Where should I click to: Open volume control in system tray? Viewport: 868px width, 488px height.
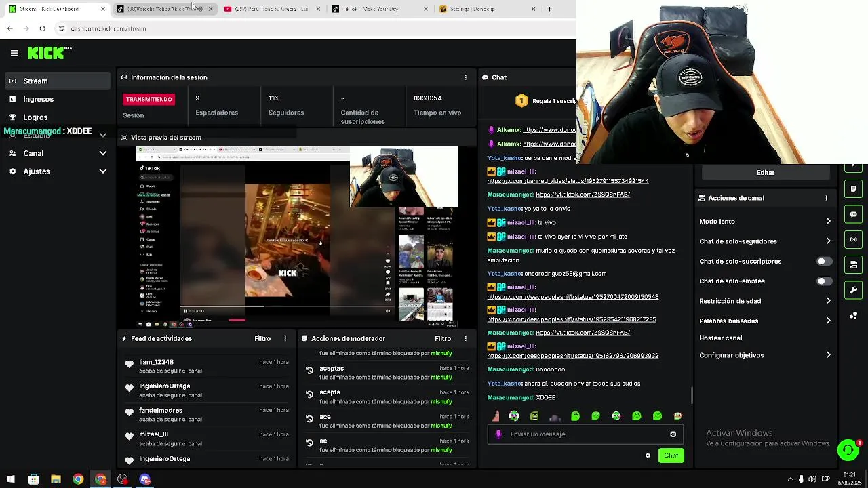click(x=812, y=479)
